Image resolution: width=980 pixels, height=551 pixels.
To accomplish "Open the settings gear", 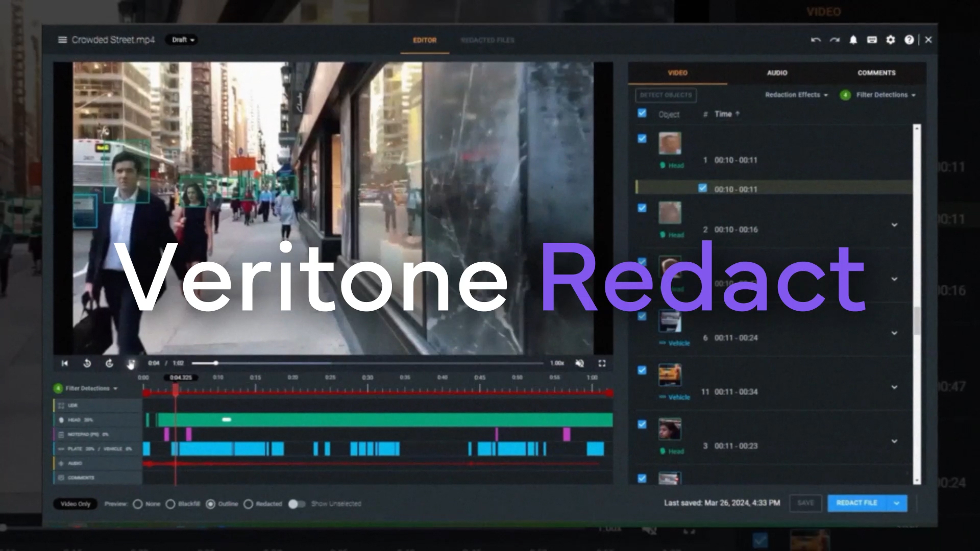I will click(891, 40).
